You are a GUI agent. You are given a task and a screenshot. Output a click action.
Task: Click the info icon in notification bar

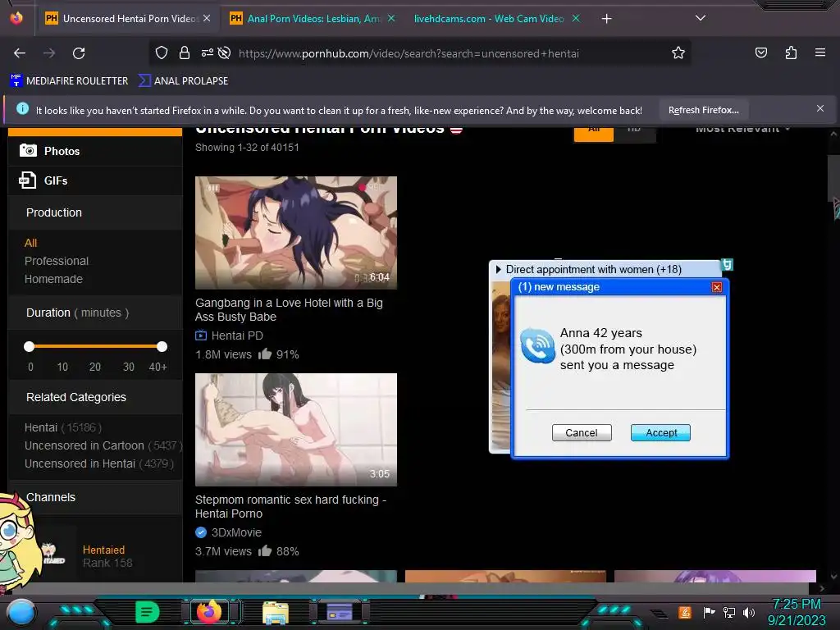click(x=22, y=109)
